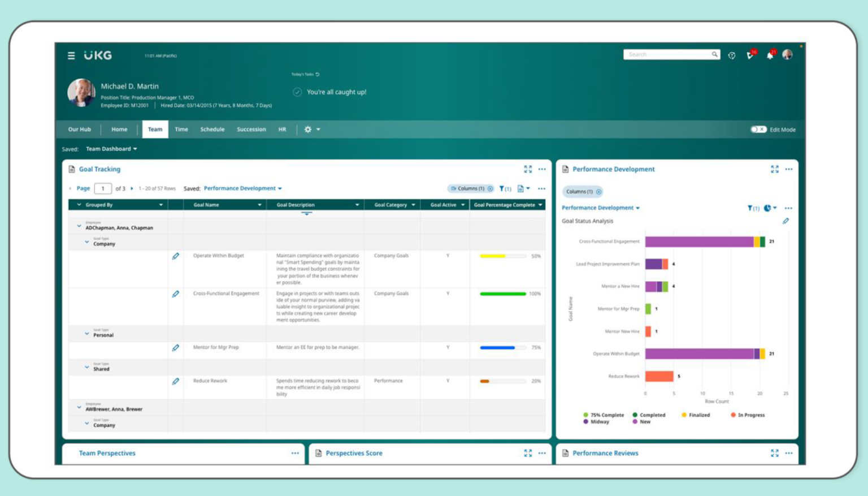Click the 75% progress bar for Mentor for Mgr Prep
Image resolution: width=868 pixels, height=496 pixels.
tap(497, 348)
